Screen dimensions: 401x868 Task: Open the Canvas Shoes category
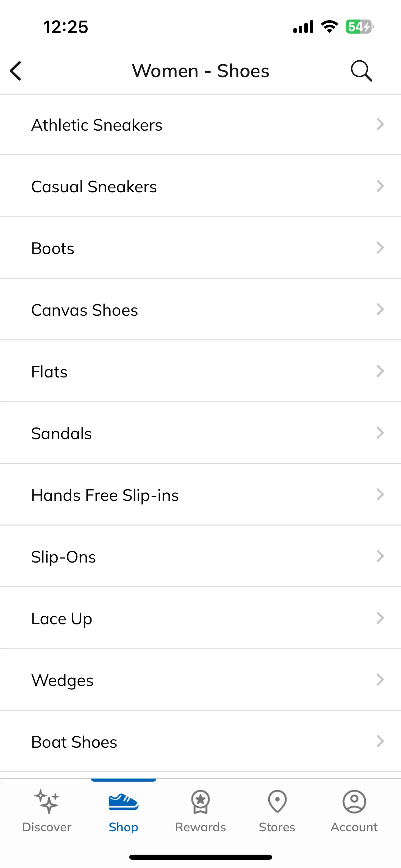200,310
